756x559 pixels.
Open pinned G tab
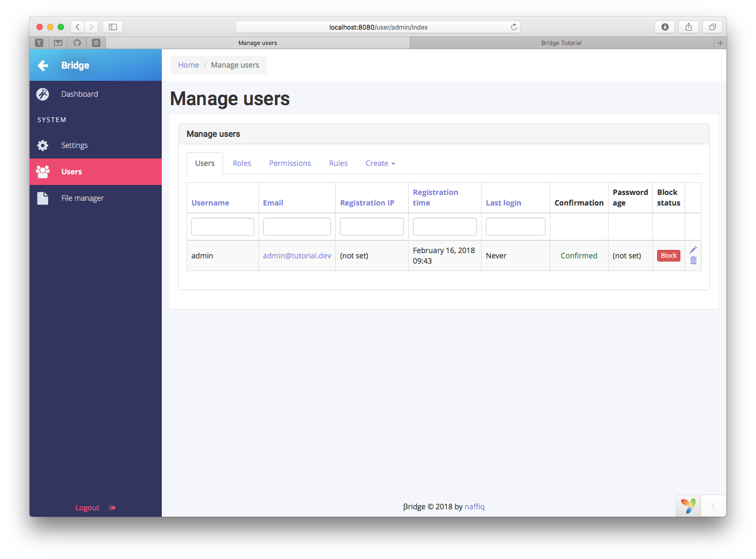(x=96, y=43)
